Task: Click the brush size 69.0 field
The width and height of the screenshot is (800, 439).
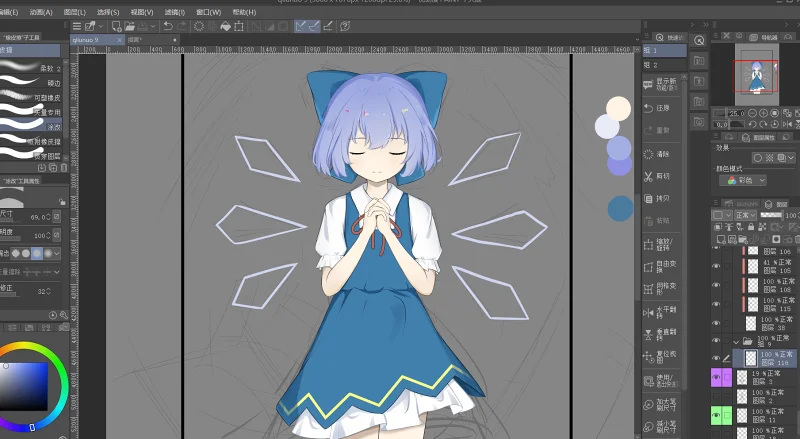Action: (x=40, y=217)
